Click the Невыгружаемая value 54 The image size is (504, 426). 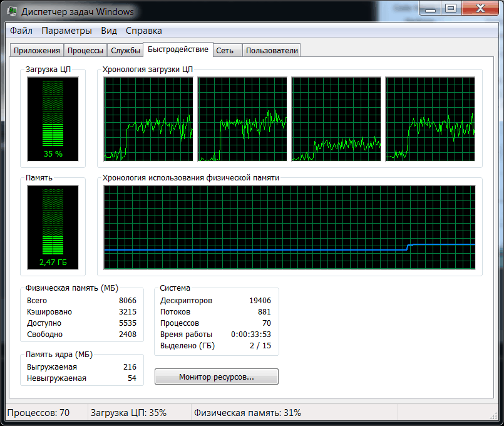click(x=132, y=378)
